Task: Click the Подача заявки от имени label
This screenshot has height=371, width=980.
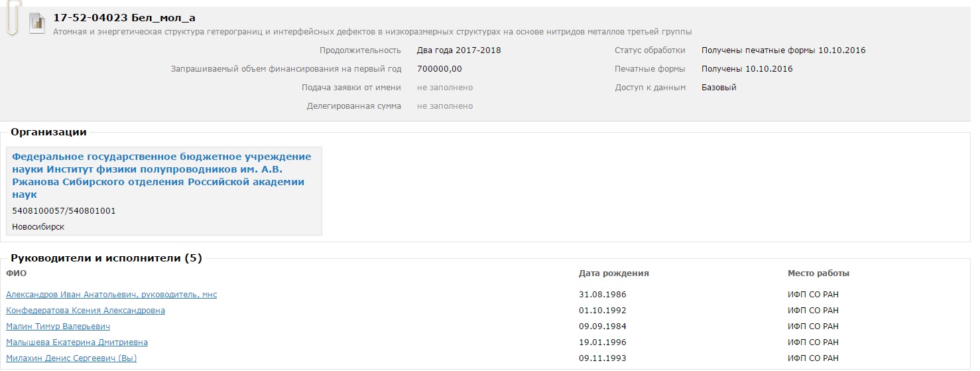Action: tap(351, 88)
